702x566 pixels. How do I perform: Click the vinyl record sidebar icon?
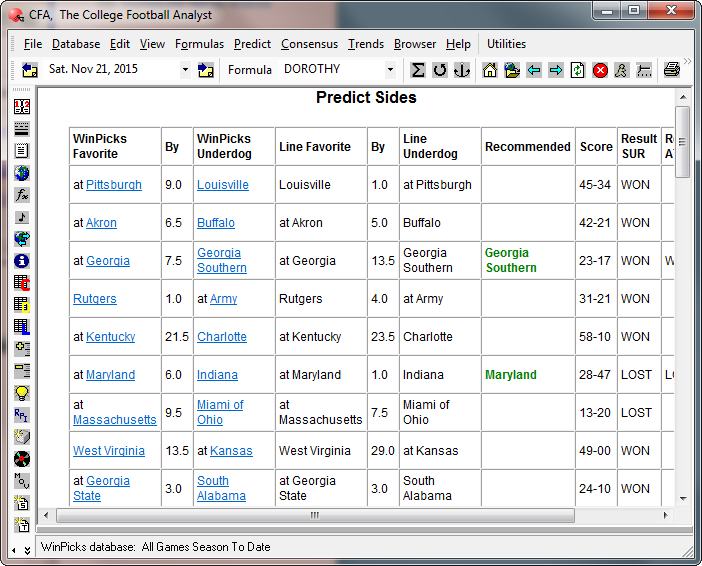[21, 459]
